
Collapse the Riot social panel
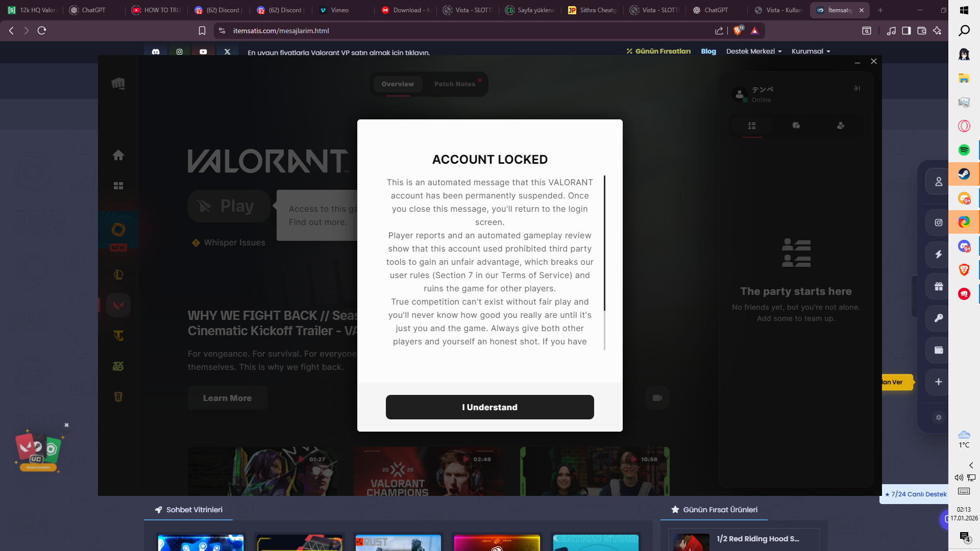click(x=857, y=88)
